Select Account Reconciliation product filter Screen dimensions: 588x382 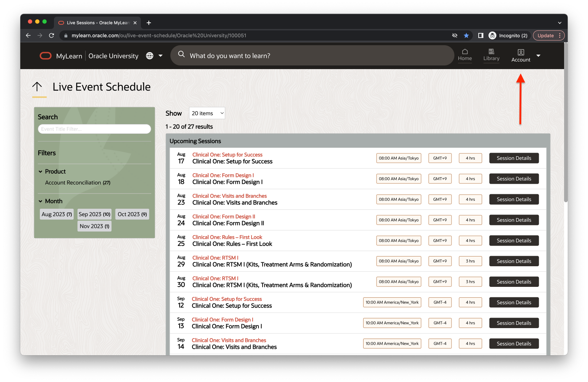click(77, 183)
